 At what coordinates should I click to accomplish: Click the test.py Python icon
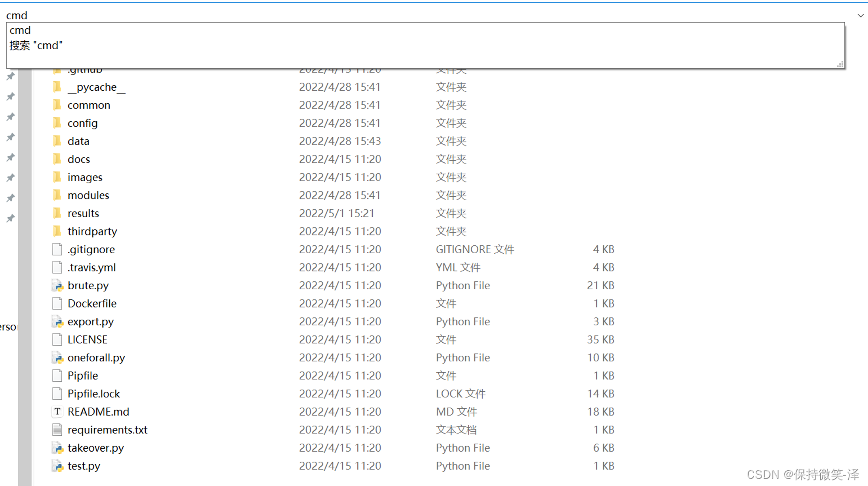[x=57, y=466]
